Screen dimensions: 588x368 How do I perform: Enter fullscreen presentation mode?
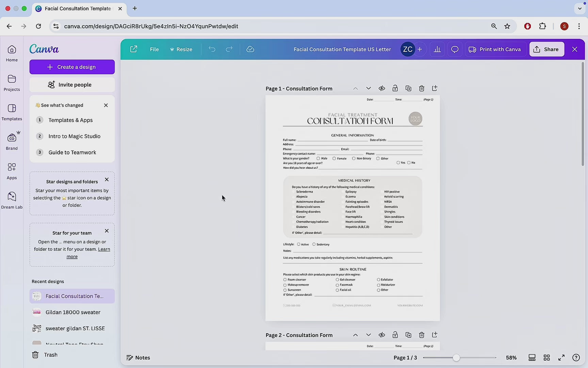(561, 357)
